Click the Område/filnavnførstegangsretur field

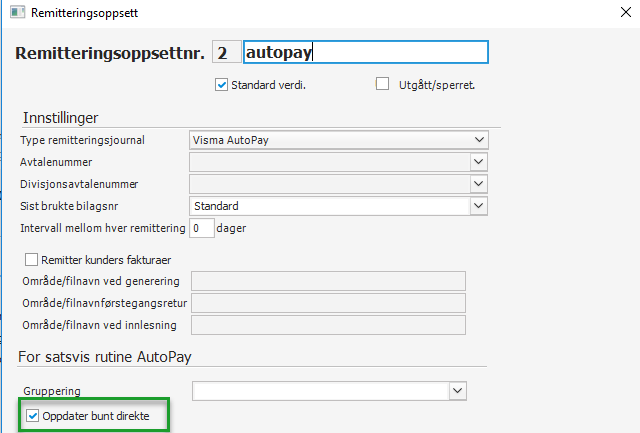[x=328, y=303]
